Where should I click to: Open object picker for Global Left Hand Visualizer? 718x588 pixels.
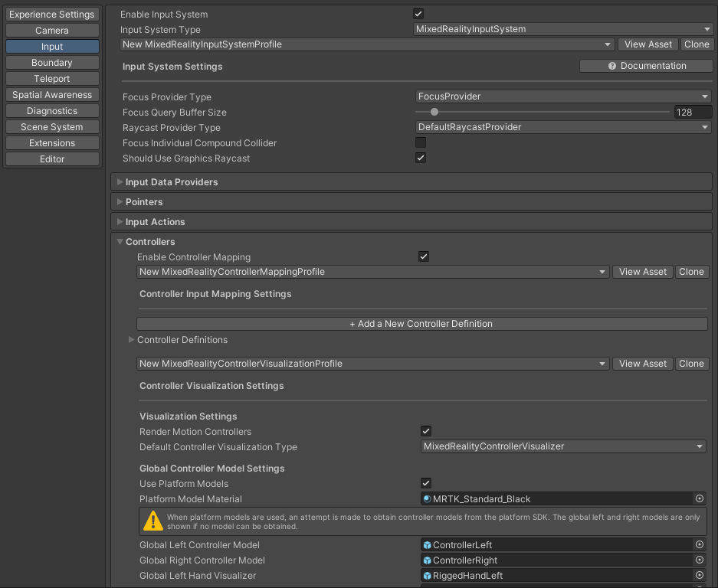pos(698,575)
